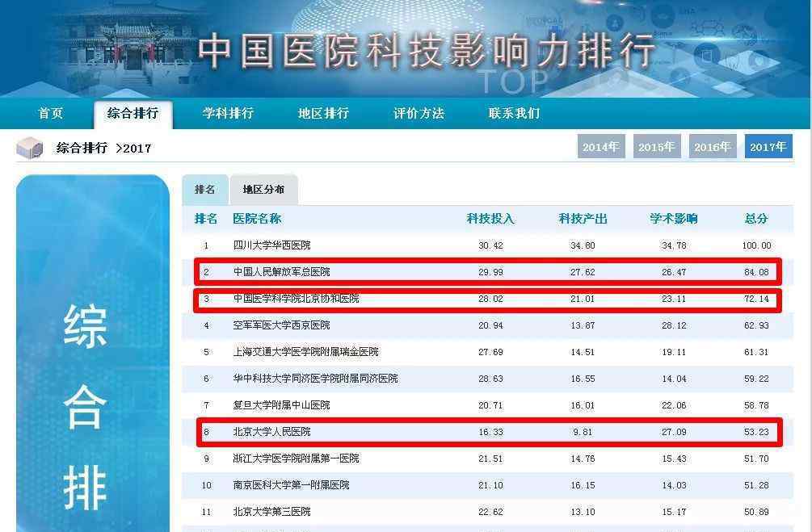This screenshot has height=532, width=812.
Task: Open the 学科排行 navigation item
Action: click(x=229, y=113)
